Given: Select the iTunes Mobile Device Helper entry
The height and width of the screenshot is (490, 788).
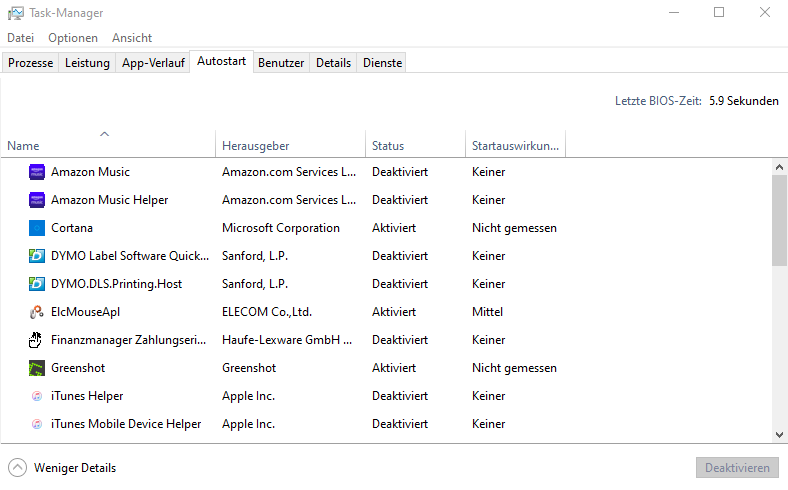Looking at the screenshot, I should (126, 424).
